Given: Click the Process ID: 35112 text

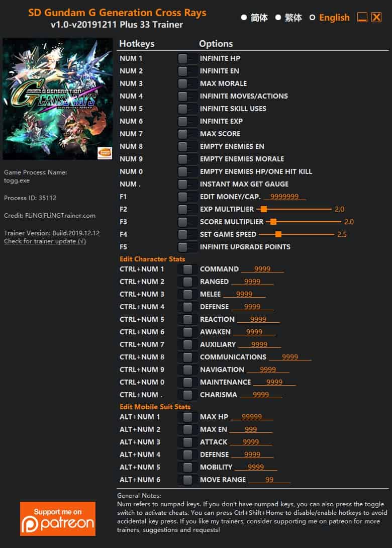Looking at the screenshot, I should coord(30,198).
